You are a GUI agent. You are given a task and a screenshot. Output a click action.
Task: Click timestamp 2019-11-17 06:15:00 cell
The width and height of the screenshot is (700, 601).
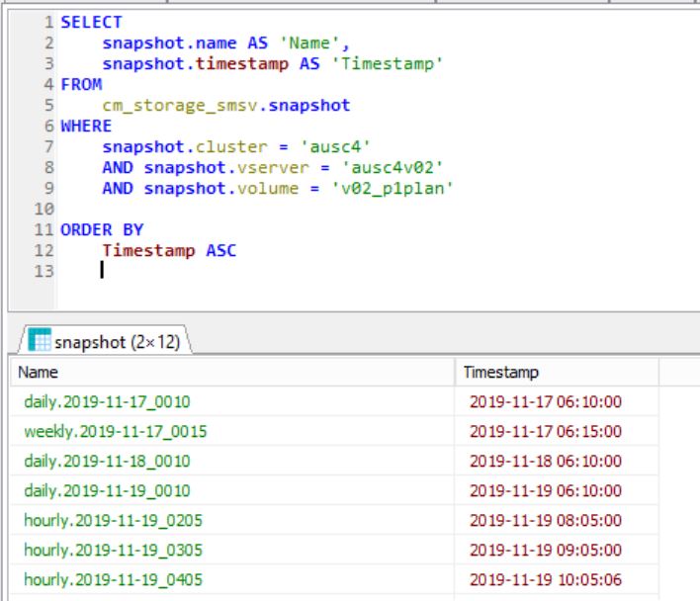[545, 432]
